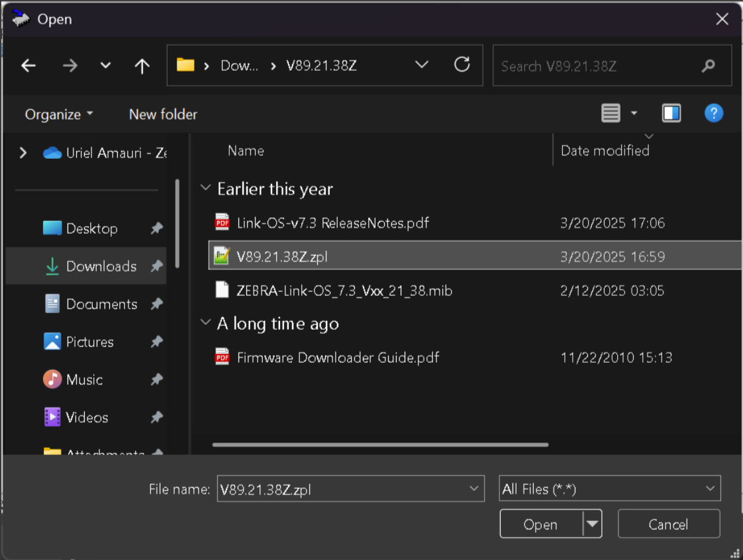Click the pin icon beside Videos

(x=157, y=418)
